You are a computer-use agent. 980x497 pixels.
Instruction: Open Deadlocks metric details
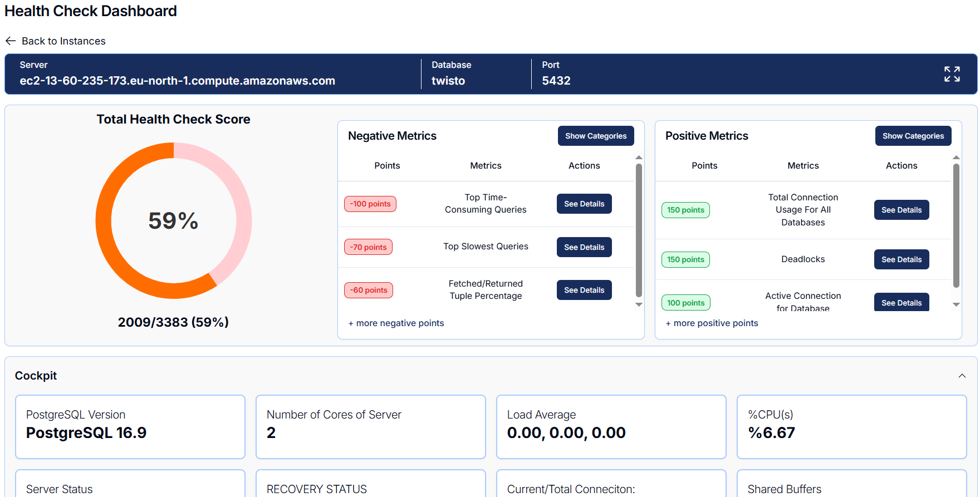point(901,259)
